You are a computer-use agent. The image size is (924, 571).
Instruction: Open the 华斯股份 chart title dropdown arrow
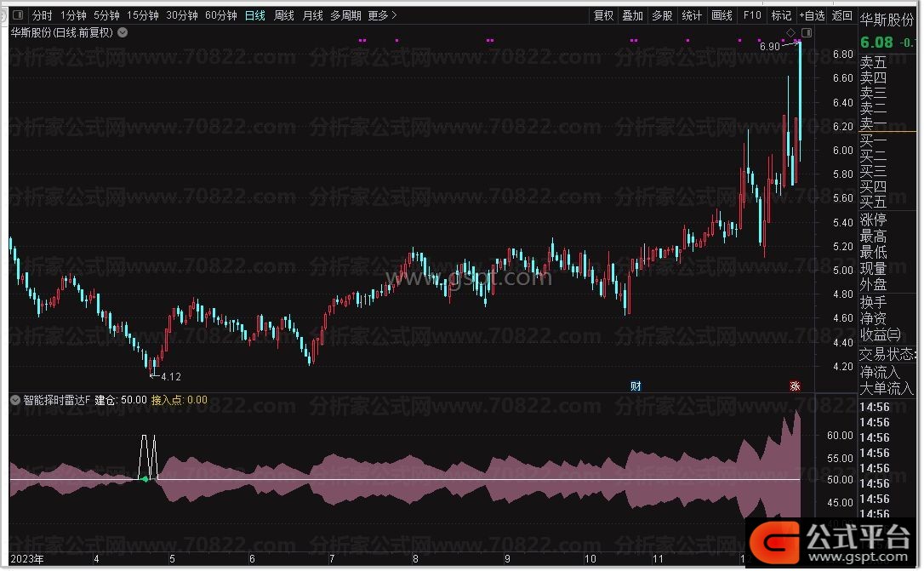point(123,33)
